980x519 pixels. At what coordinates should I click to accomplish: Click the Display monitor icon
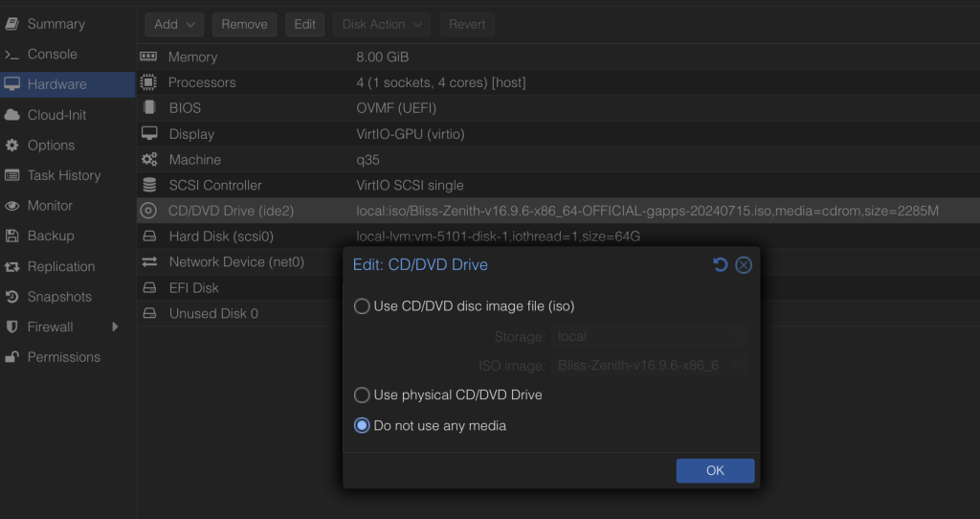[149, 134]
